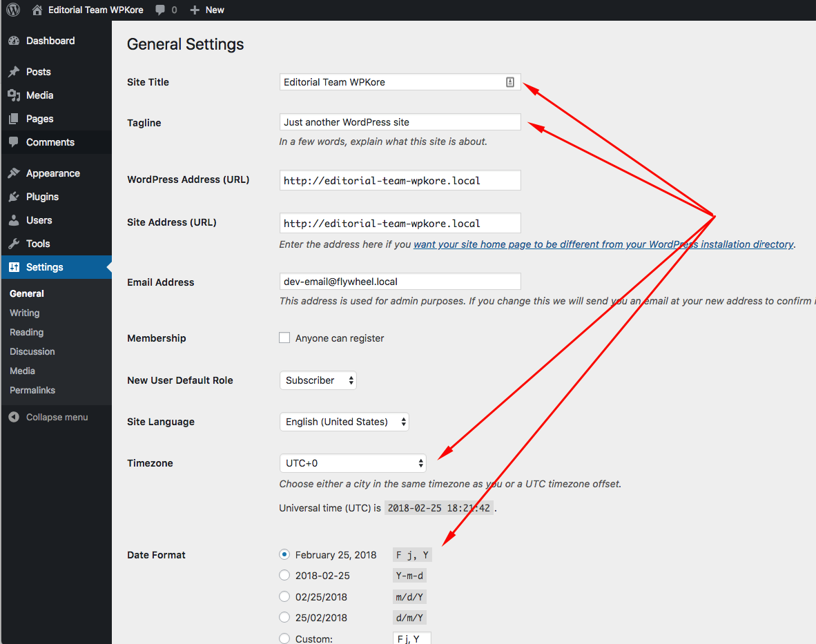Select the 02/25/2018 date format

pyautogui.click(x=284, y=596)
